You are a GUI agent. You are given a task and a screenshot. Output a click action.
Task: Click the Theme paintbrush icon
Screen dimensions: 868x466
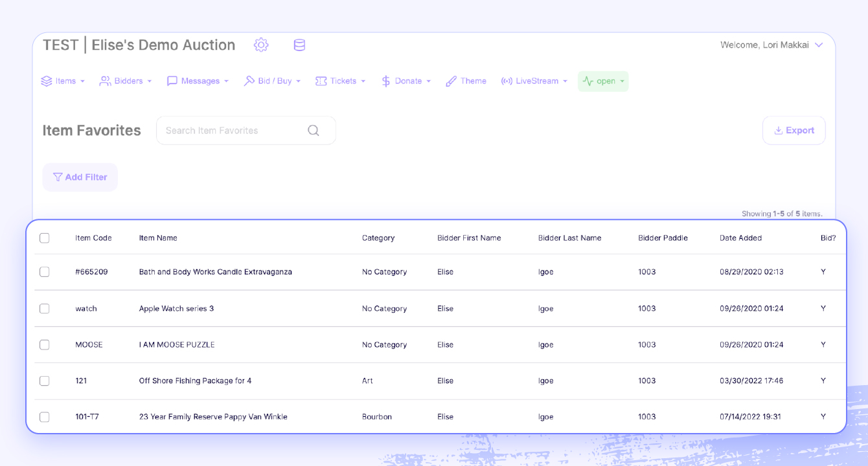(x=451, y=81)
